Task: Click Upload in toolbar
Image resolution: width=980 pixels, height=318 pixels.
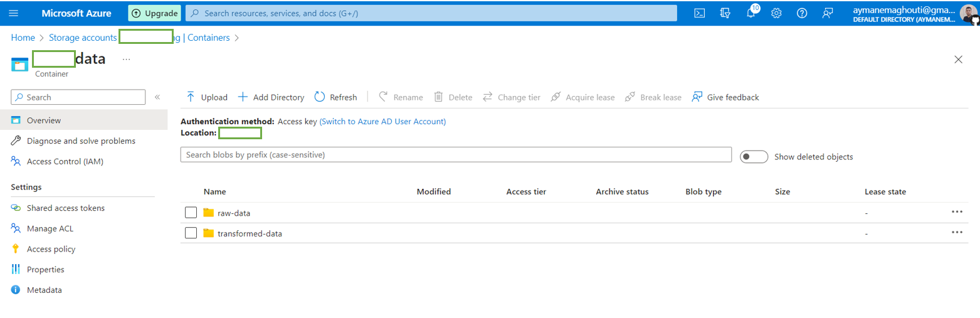Action: pos(207,97)
